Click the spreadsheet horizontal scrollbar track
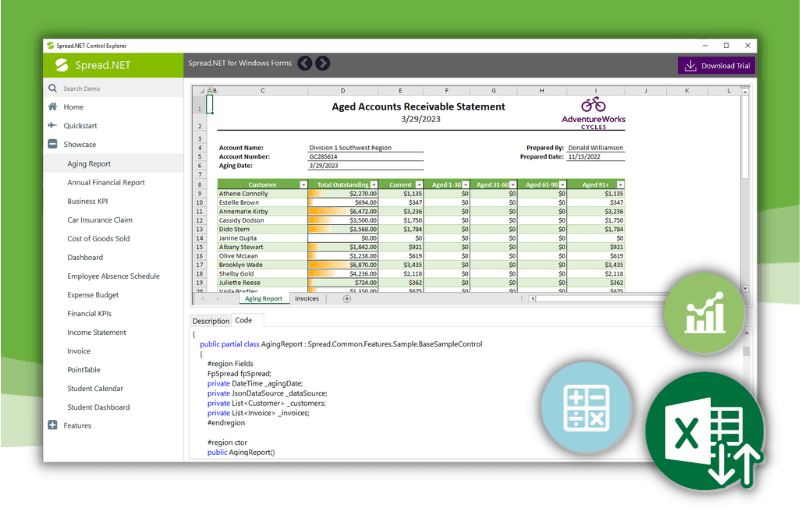 [x=599, y=299]
